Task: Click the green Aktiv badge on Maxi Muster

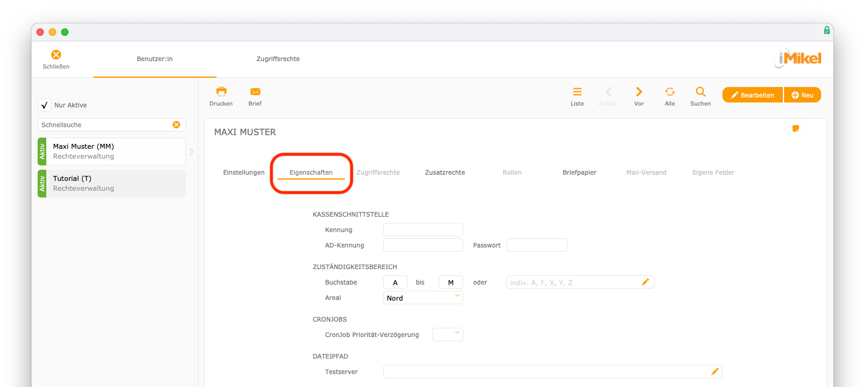Action: point(43,151)
